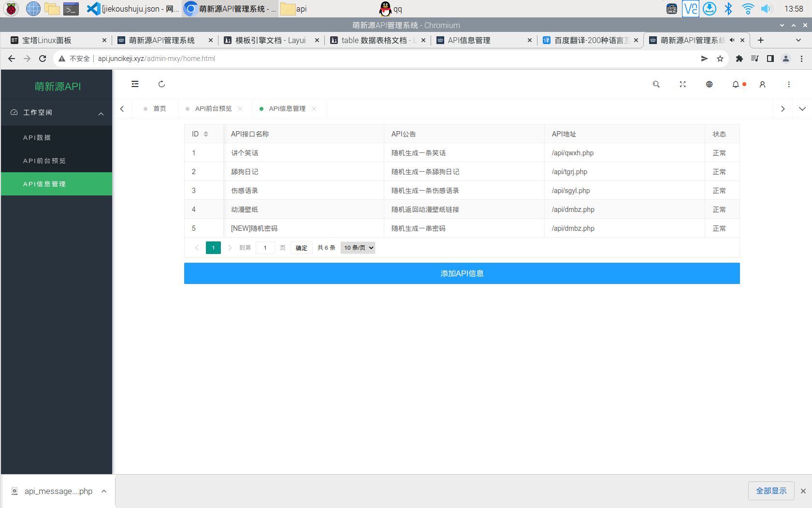Viewport: 812px width, 508px height.
Task: Check notifications via the bell icon
Action: click(x=735, y=84)
